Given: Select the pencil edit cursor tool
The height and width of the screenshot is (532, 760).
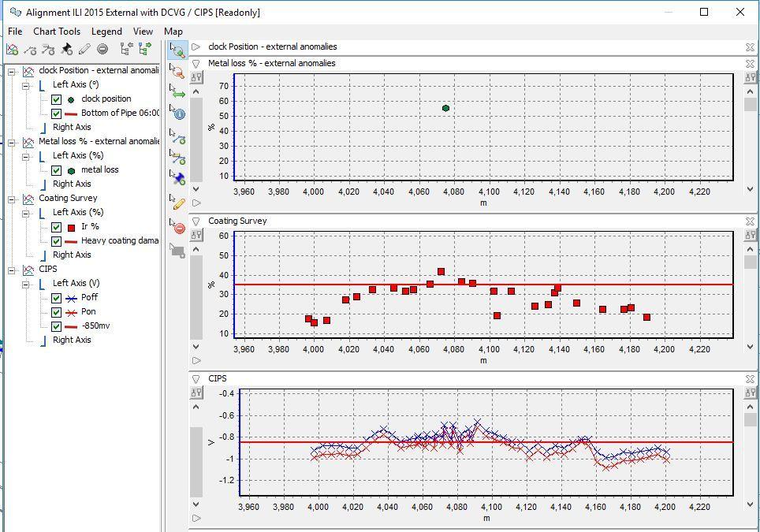Looking at the screenshot, I should pyautogui.click(x=178, y=203).
